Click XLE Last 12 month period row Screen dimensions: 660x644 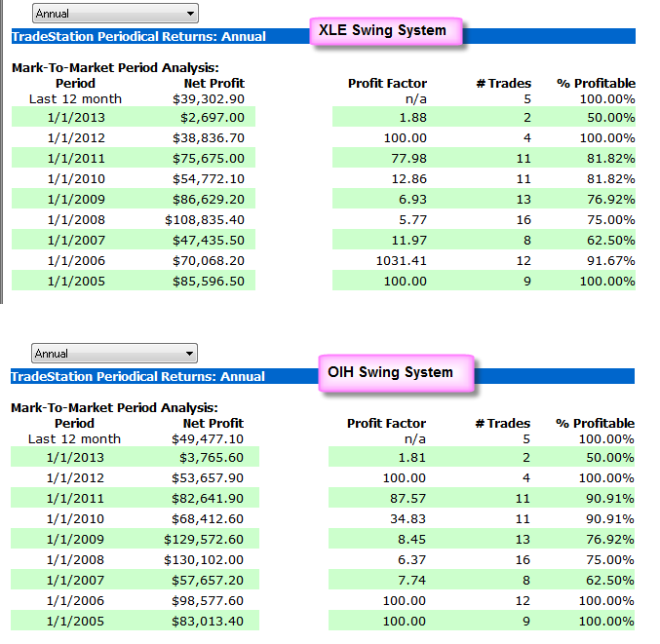click(x=75, y=99)
